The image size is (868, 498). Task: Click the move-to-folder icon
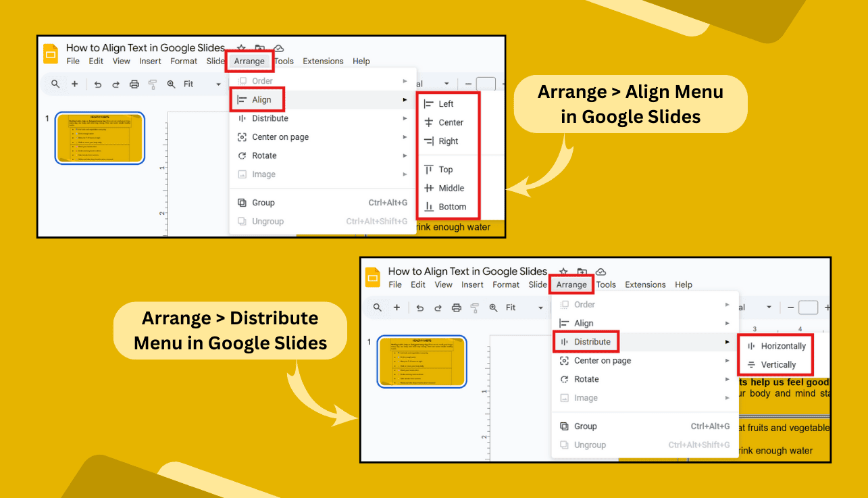(259, 49)
